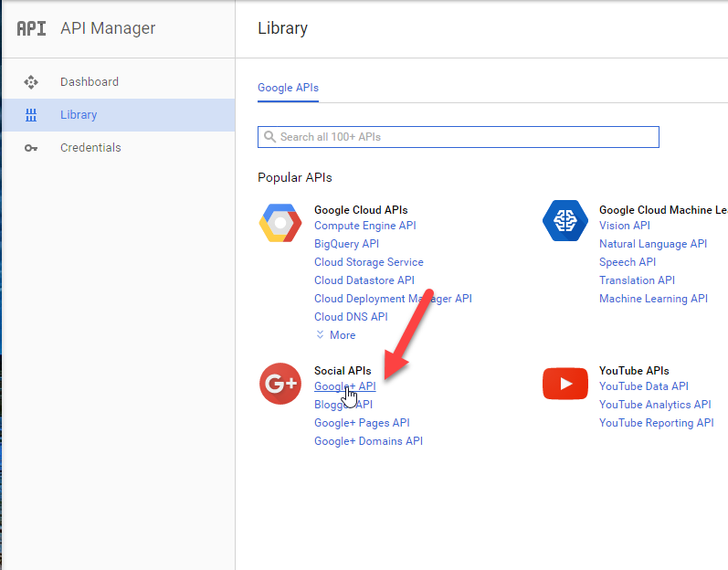Screen dimensions: 728x570
Task: Click the Popular APIs heading
Action: pos(295,178)
